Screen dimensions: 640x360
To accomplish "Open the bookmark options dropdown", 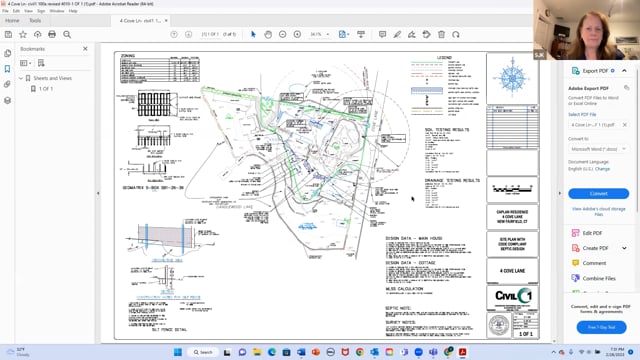I will click(x=26, y=63).
